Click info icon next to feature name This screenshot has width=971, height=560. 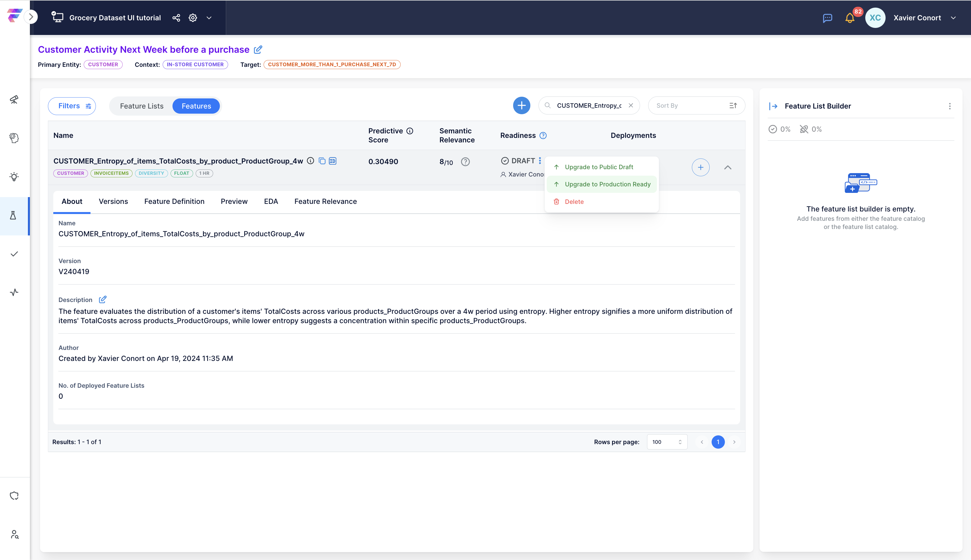tap(311, 161)
